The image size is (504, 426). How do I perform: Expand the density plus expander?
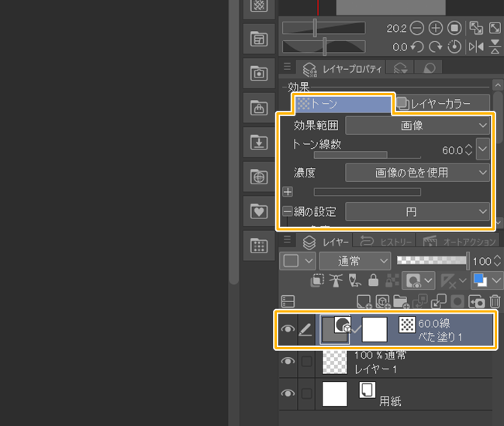(x=288, y=192)
